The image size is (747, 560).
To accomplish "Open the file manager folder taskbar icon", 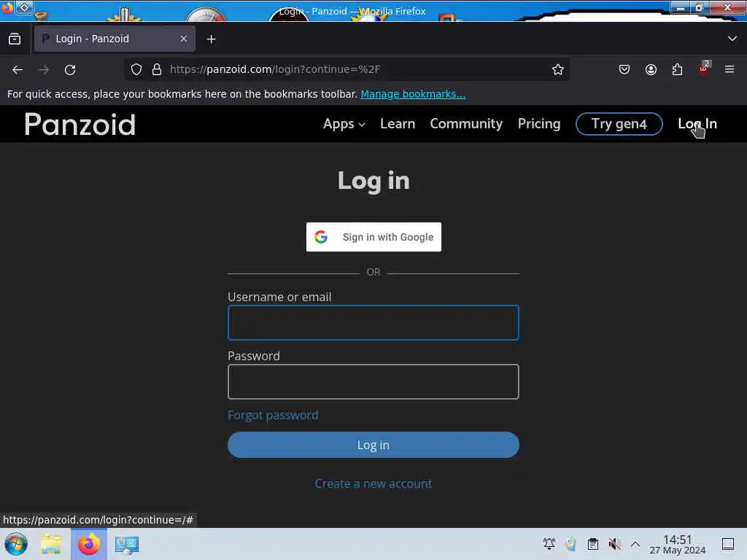I will pos(50,544).
